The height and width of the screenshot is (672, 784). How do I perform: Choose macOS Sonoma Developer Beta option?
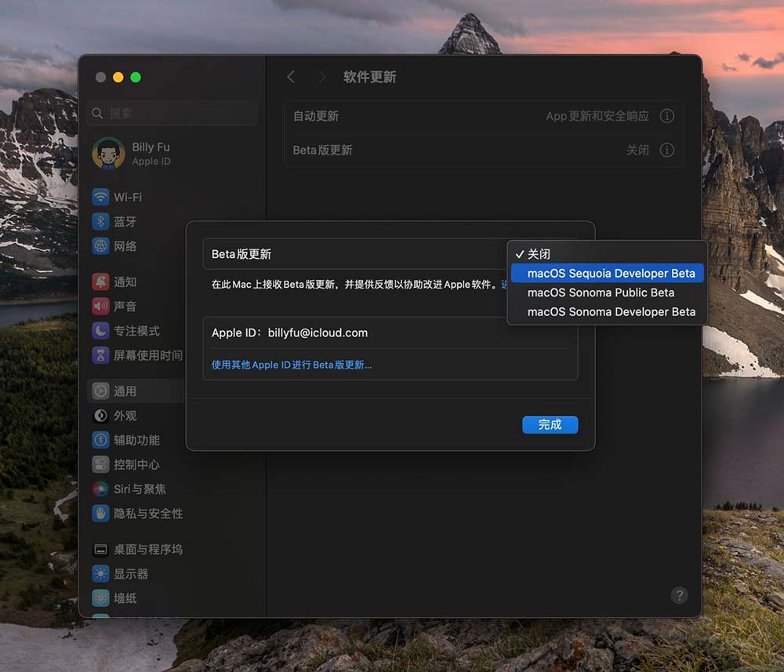[612, 311]
